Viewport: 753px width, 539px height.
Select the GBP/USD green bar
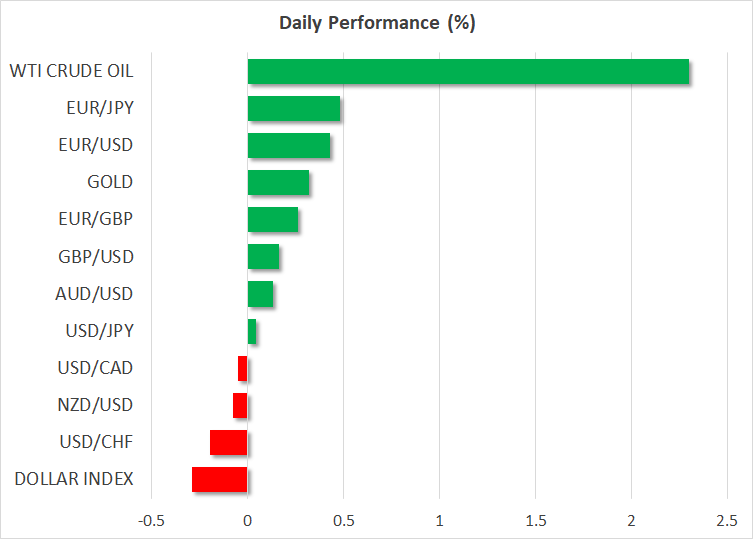[263, 257]
